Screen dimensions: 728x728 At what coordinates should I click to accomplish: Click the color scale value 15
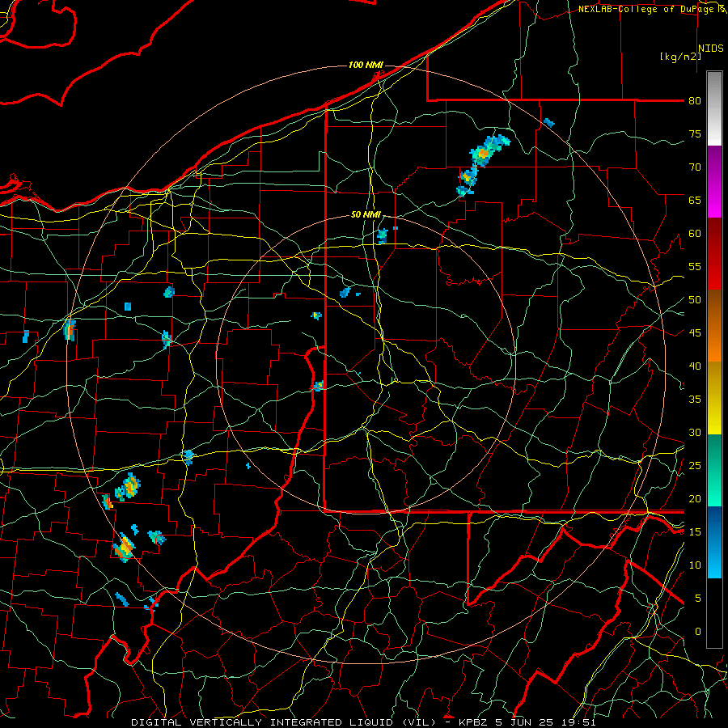(695, 532)
